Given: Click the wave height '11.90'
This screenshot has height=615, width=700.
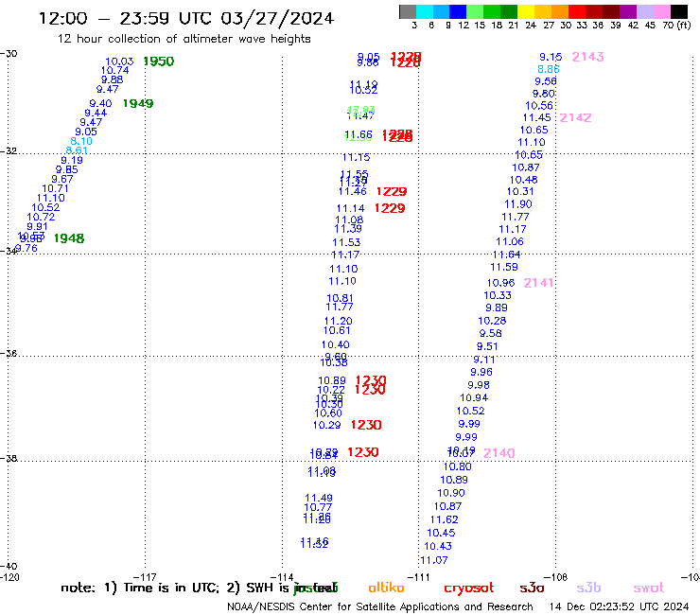Looking at the screenshot, I should click(x=518, y=203).
